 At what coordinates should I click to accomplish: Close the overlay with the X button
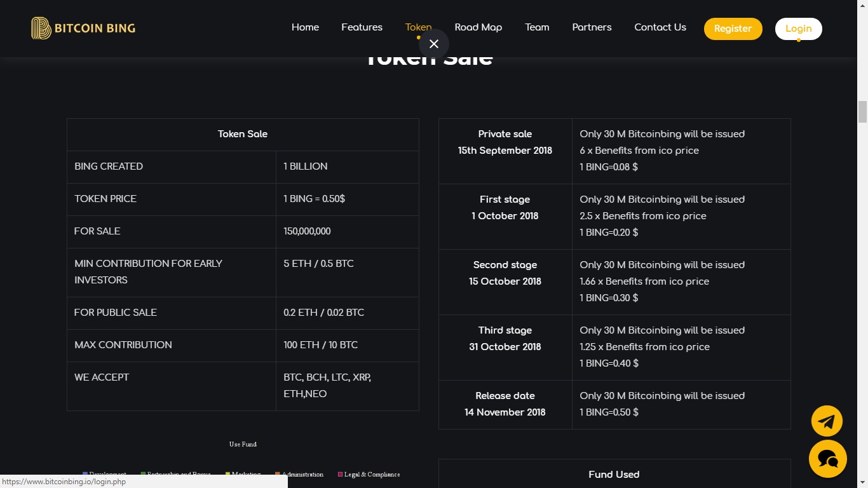pyautogui.click(x=434, y=44)
